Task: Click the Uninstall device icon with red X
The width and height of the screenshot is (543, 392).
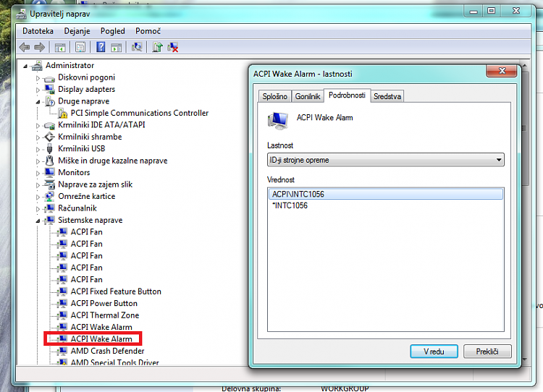Action: (x=173, y=47)
